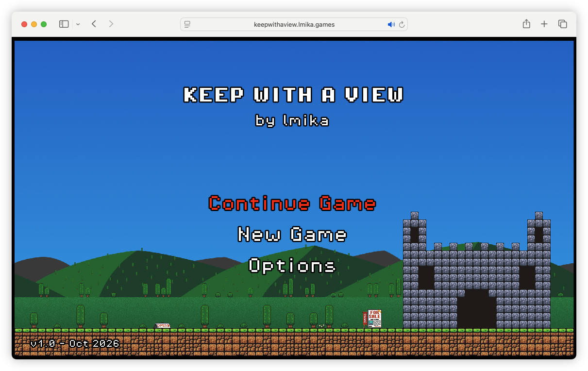Click the by lmika credit text
This screenshot has width=588, height=371.
292,120
